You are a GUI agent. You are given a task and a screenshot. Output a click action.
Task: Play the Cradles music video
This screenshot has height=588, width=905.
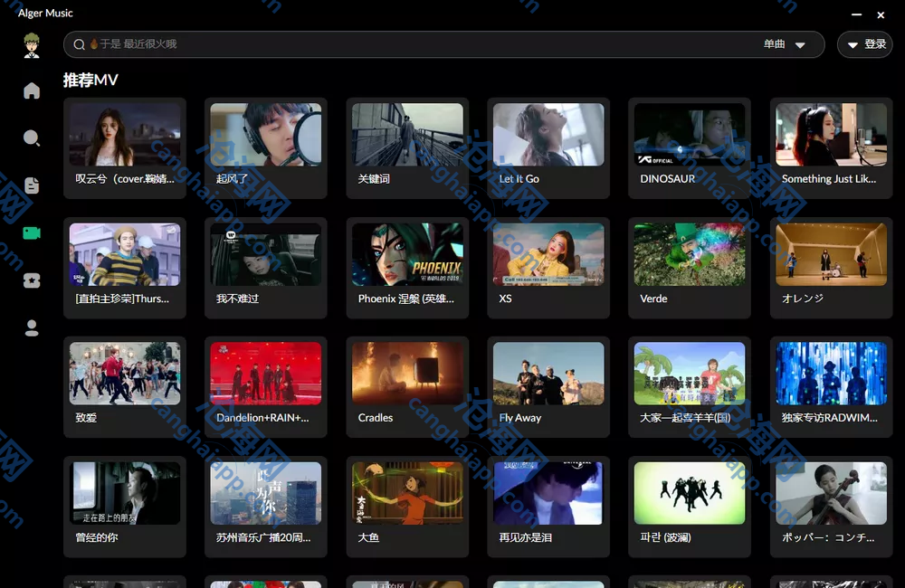point(407,374)
